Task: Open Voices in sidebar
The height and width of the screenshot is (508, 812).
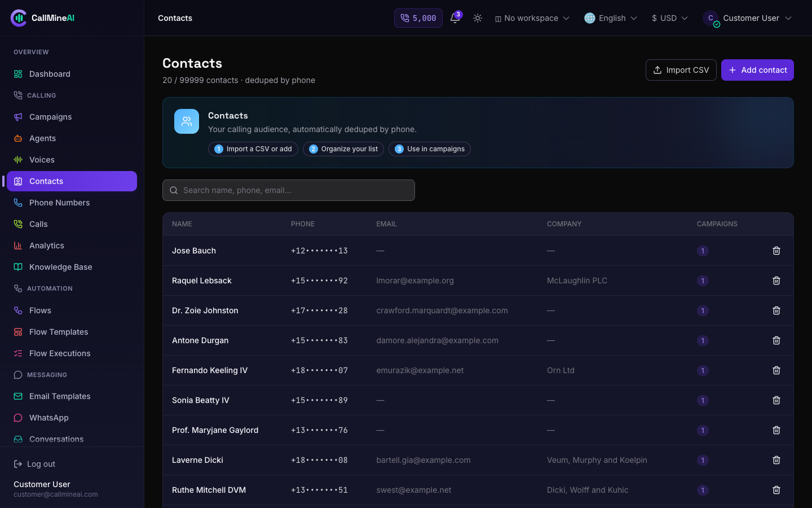Action: click(72, 160)
